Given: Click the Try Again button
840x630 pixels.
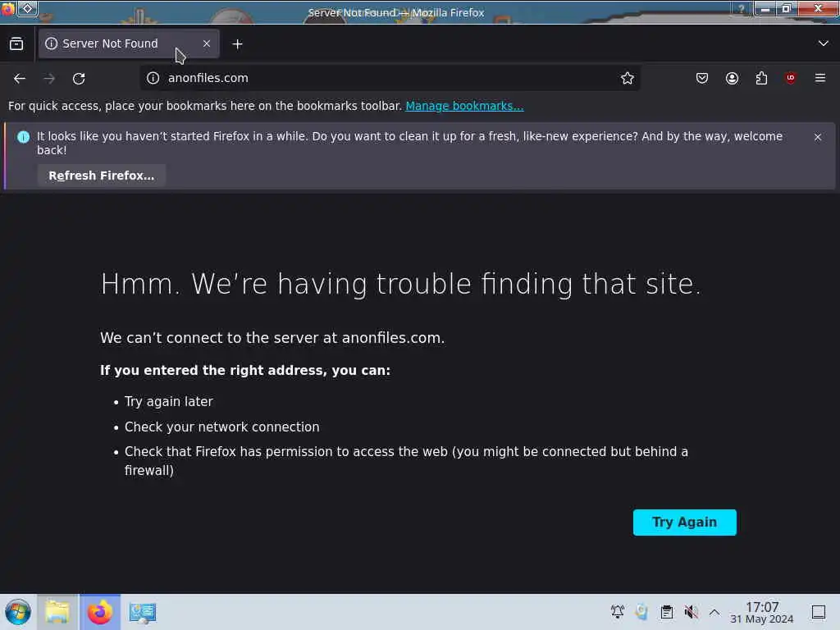Looking at the screenshot, I should 684,523.
